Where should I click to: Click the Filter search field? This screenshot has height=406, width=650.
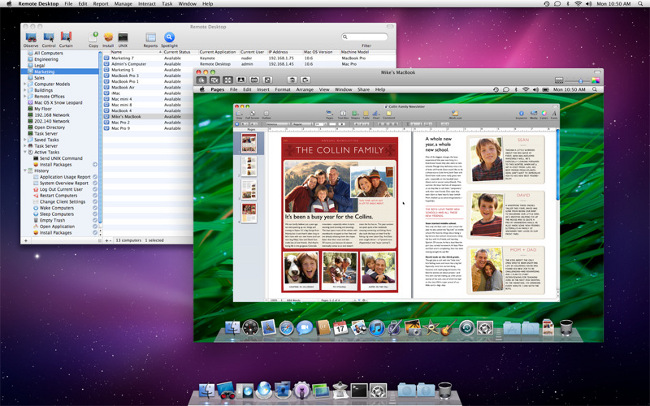coord(365,37)
